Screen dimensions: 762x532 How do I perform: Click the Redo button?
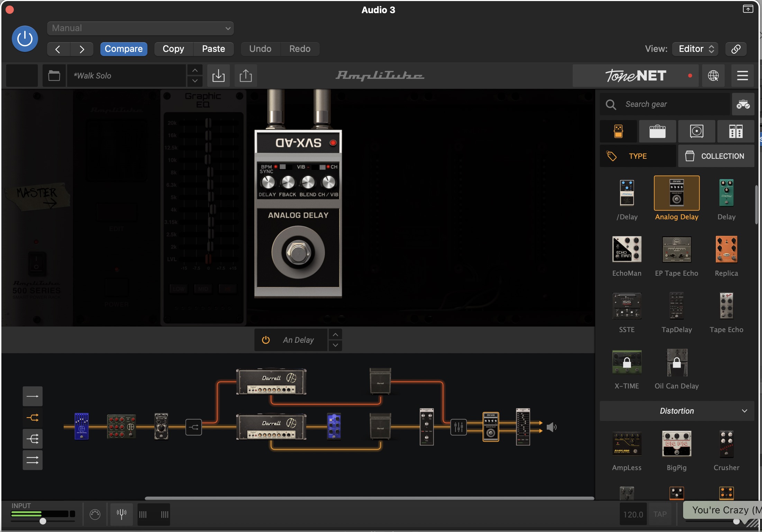[x=300, y=49]
